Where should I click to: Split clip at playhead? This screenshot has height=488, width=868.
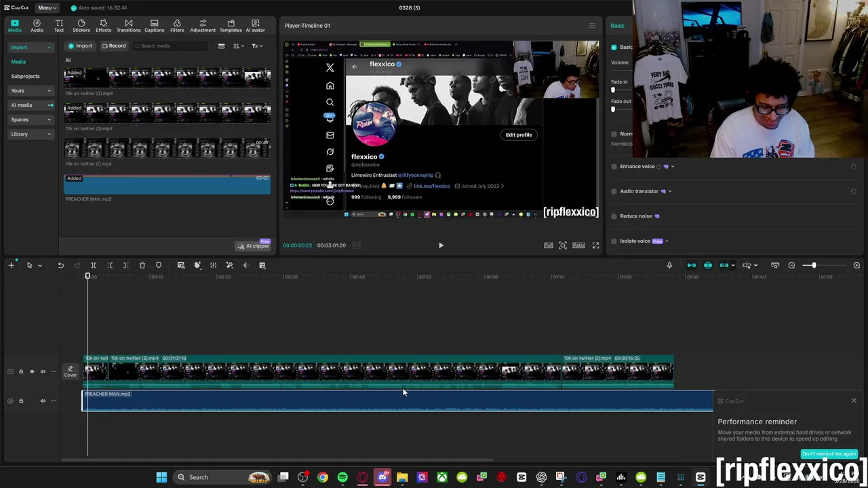tap(94, 266)
